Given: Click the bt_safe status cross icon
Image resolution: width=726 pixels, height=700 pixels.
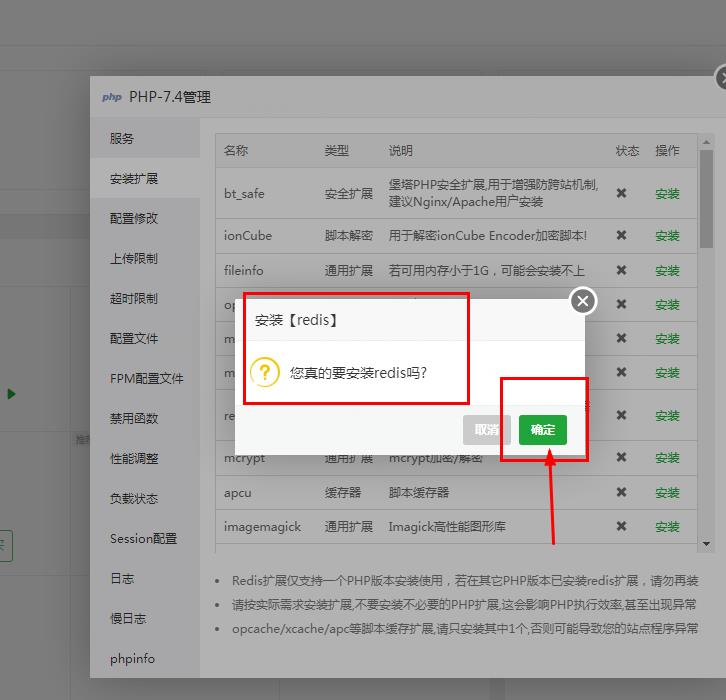Looking at the screenshot, I should coord(621,193).
